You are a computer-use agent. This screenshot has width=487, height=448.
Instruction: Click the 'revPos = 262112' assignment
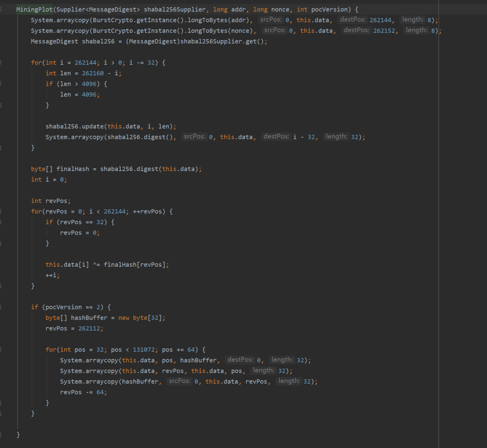[x=74, y=328]
